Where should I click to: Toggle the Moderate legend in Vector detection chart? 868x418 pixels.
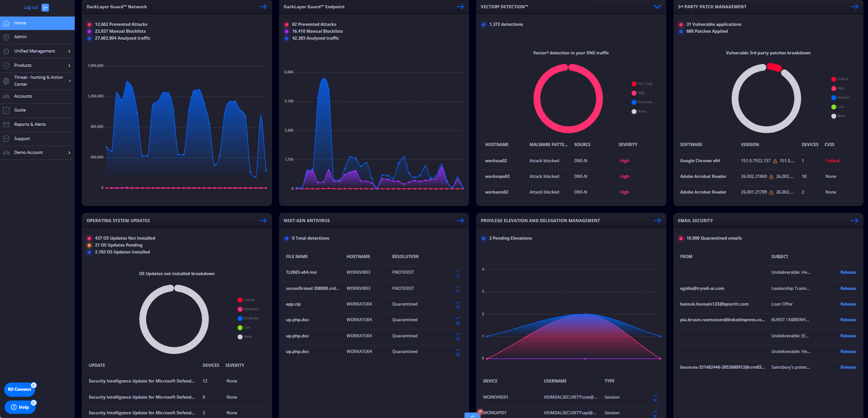(642, 102)
